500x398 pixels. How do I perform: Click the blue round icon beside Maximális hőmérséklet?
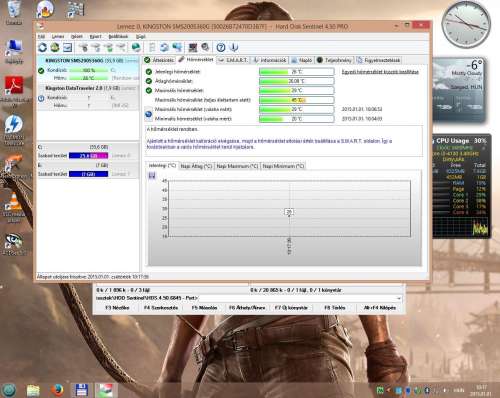tap(149, 114)
